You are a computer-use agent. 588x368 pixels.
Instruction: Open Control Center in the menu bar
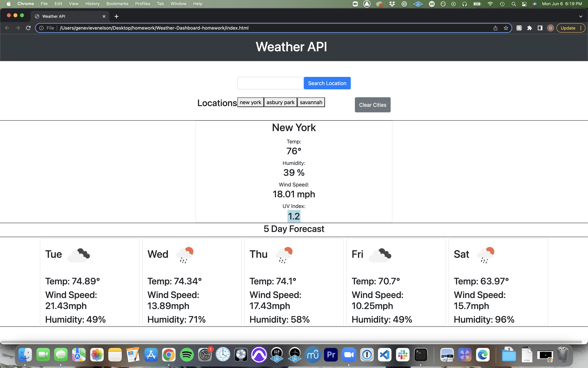(x=524, y=4)
